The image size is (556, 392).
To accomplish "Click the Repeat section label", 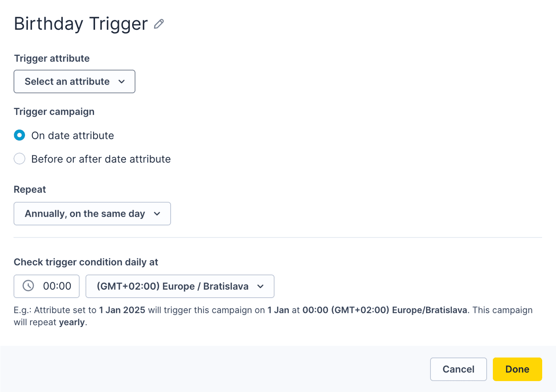I will (29, 189).
